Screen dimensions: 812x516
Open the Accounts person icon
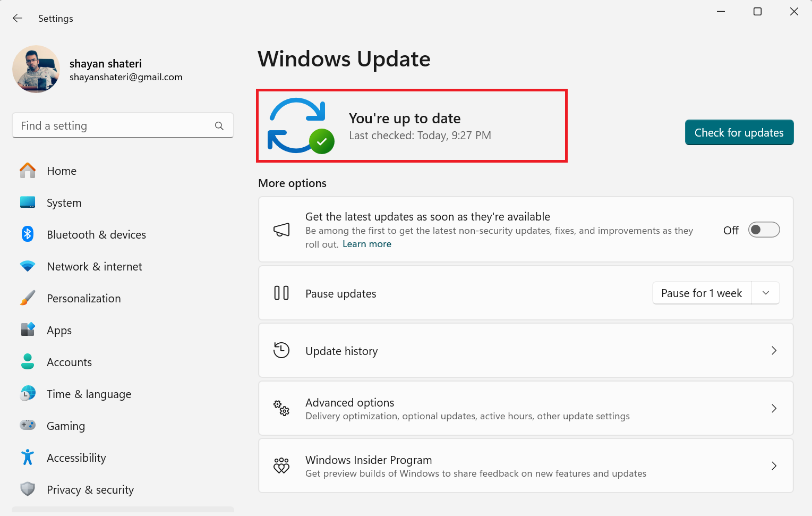click(28, 362)
